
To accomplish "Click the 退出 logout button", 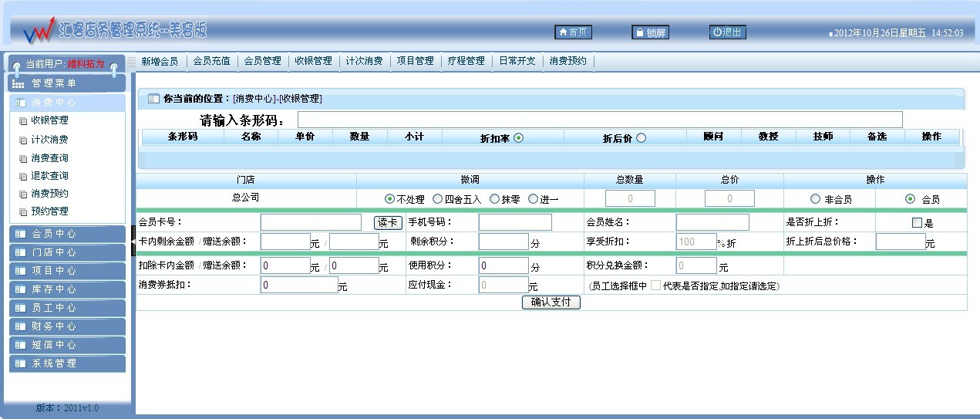I will [727, 32].
